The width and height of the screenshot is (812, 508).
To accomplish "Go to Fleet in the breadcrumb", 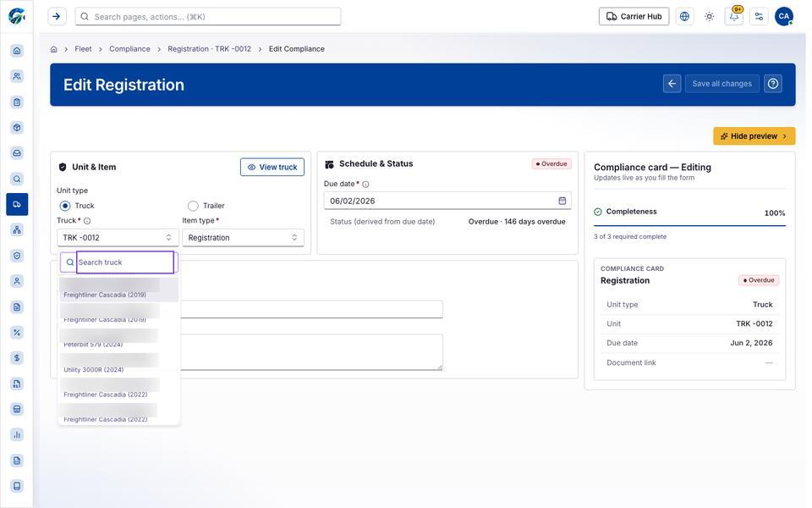I will point(83,49).
